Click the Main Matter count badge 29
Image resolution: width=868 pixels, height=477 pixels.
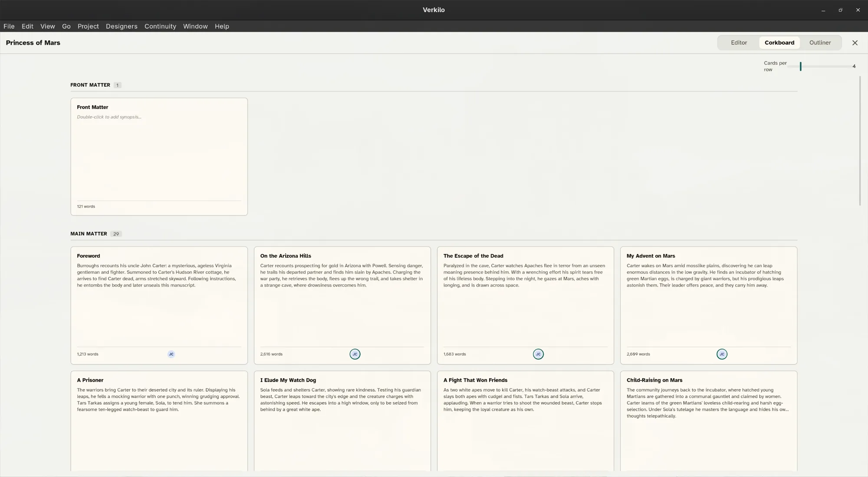(x=116, y=234)
